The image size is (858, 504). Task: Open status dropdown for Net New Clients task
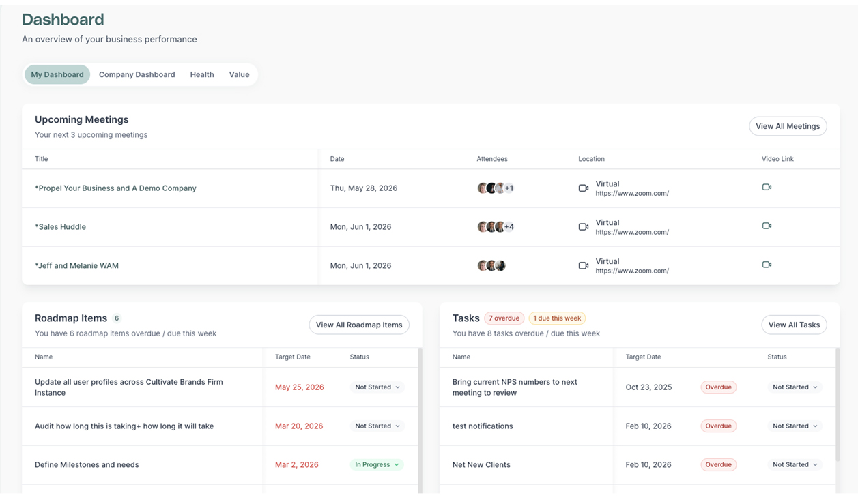pyautogui.click(x=795, y=465)
